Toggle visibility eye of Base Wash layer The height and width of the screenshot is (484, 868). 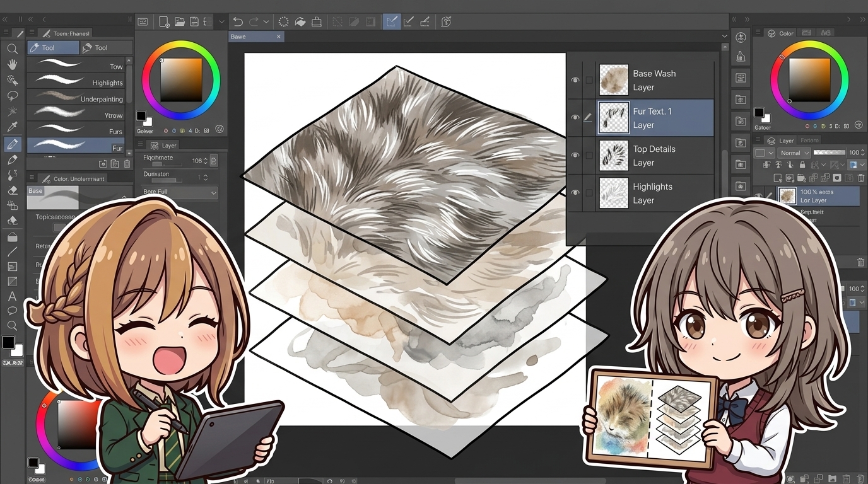(575, 80)
